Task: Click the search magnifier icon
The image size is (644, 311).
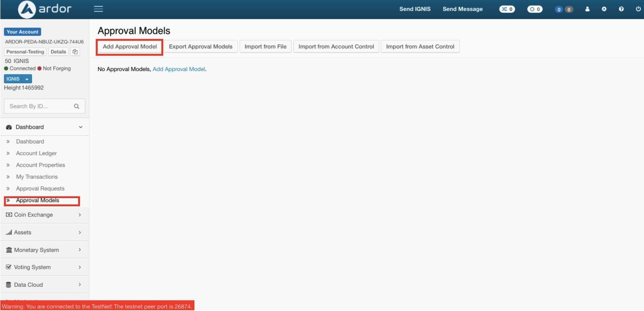Action: (77, 107)
